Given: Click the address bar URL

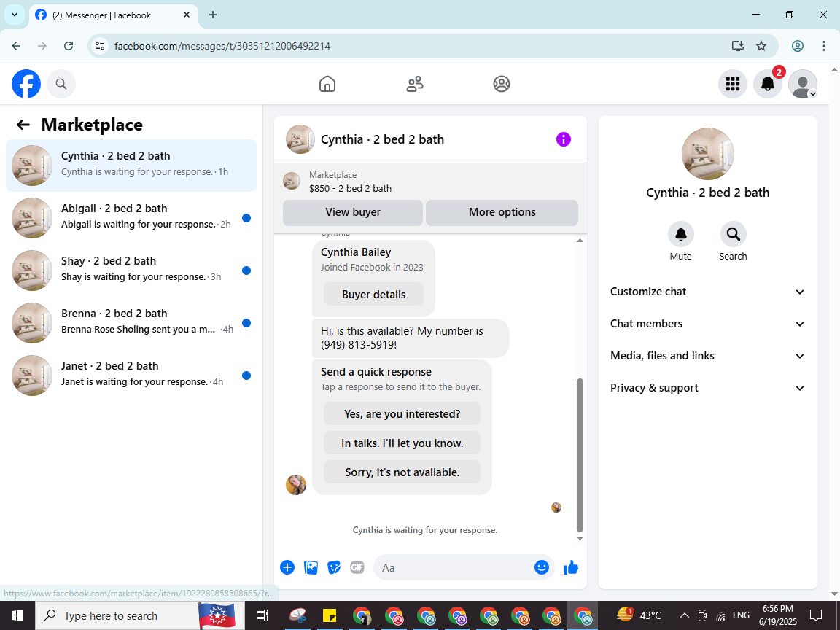Looking at the screenshot, I should pyautogui.click(x=222, y=46).
